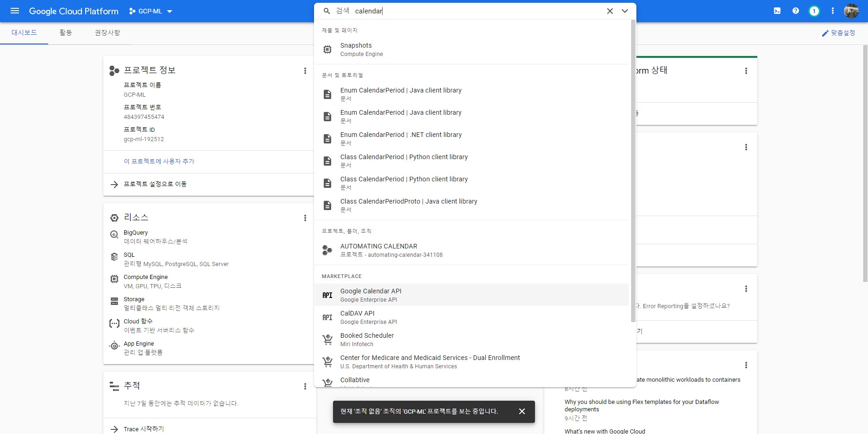Open the 프로젝트 정보 card options menu
The image size is (868, 434).
tap(305, 71)
